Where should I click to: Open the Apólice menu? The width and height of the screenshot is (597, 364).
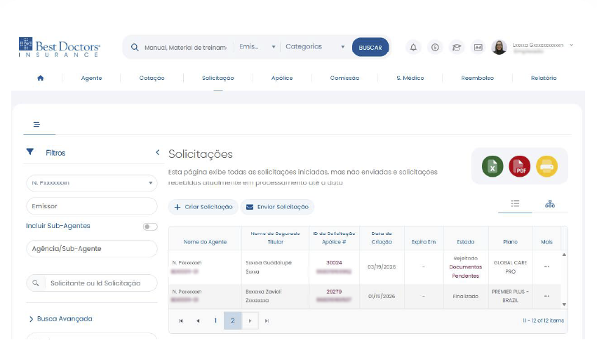[282, 78]
